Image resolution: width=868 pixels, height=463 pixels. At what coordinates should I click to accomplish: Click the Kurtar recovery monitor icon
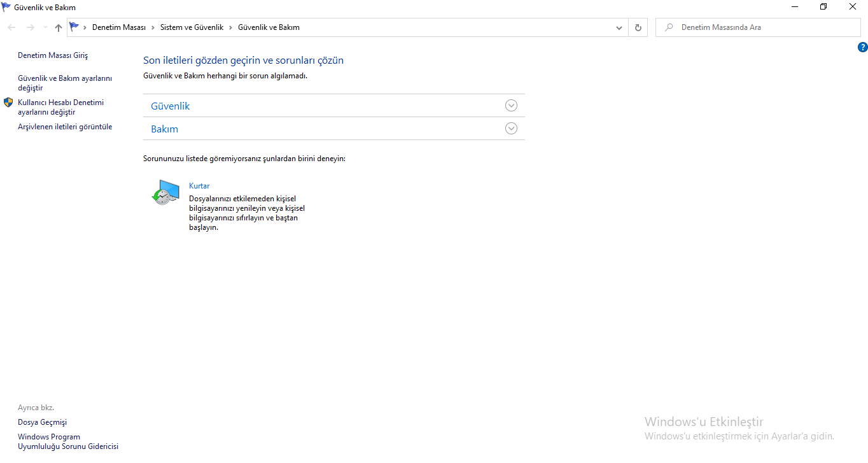click(x=165, y=192)
